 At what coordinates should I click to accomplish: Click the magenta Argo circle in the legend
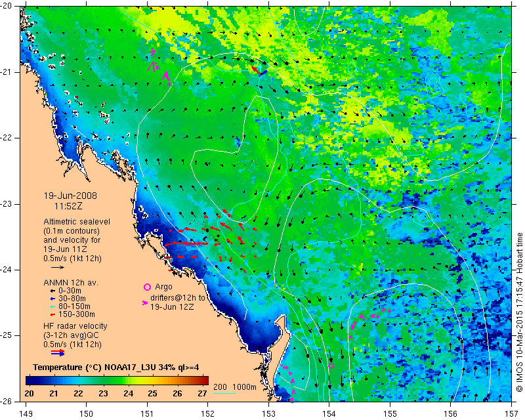coord(147,287)
